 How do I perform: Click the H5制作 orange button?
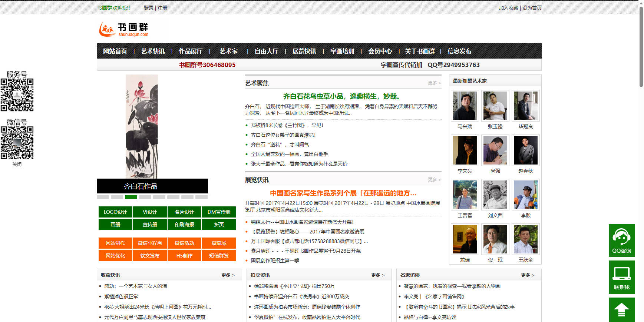point(184,256)
